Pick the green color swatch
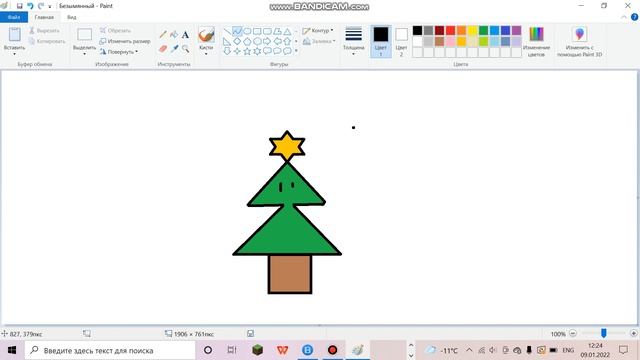Screen dimensions: 640x360 pos(483,31)
